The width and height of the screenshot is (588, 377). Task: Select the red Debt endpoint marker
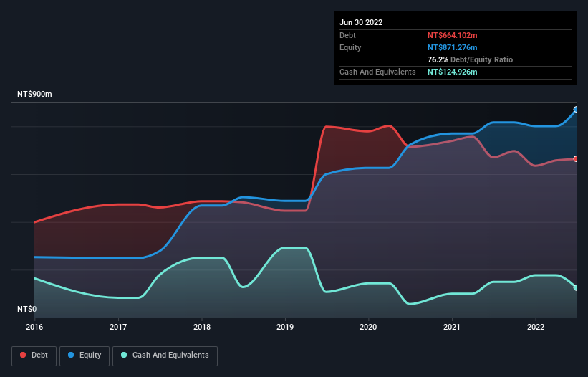click(x=576, y=159)
